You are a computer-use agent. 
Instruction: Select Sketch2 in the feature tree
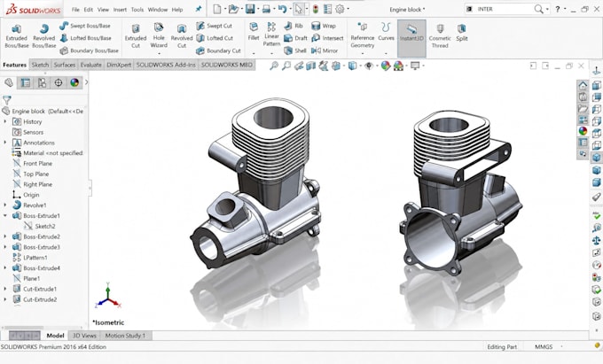point(40,226)
